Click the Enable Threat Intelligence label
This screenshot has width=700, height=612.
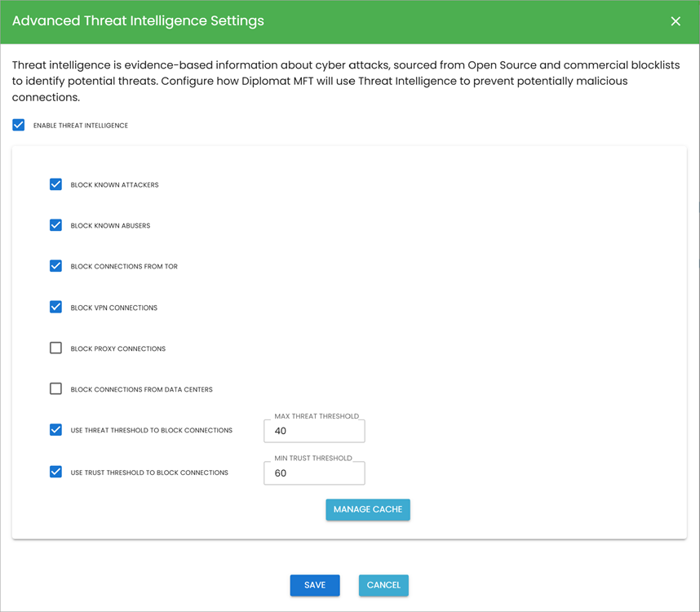(x=79, y=125)
